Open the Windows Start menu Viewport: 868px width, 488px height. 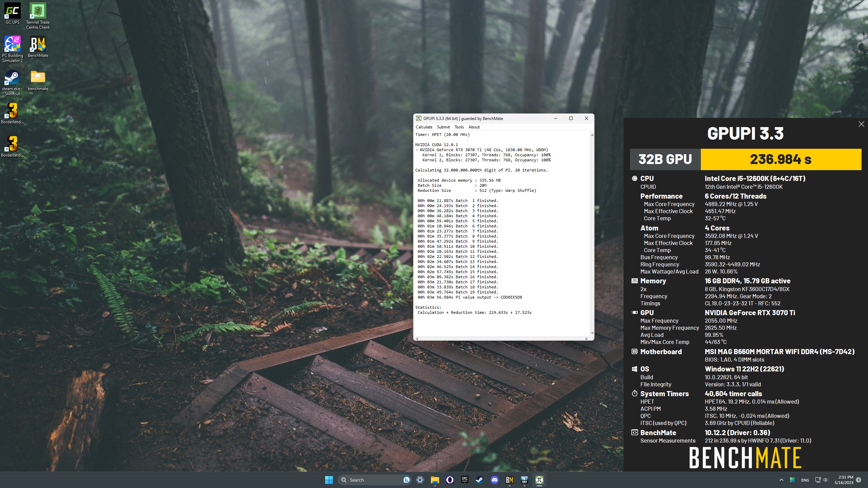click(x=329, y=480)
